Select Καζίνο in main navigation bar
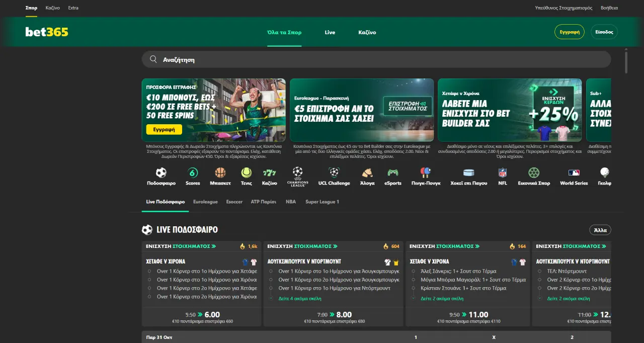Viewport: 644px width, 343px height. [367, 32]
